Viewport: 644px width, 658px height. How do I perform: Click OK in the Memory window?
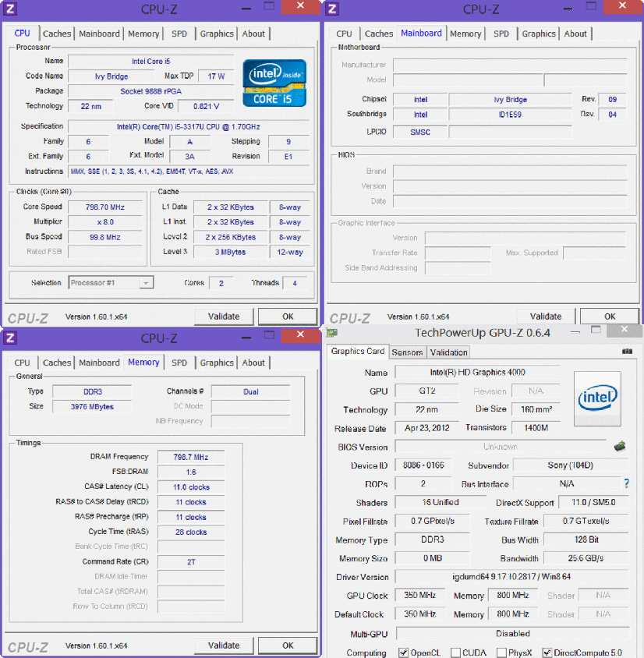tap(288, 646)
